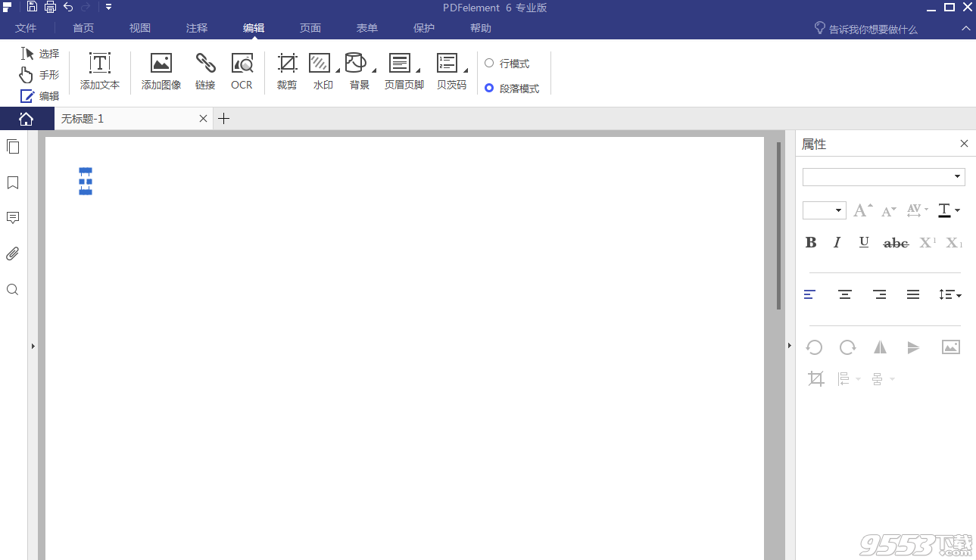Switch to the 保护 tab
Image resolution: width=976 pixels, height=560 pixels.
coord(424,28)
